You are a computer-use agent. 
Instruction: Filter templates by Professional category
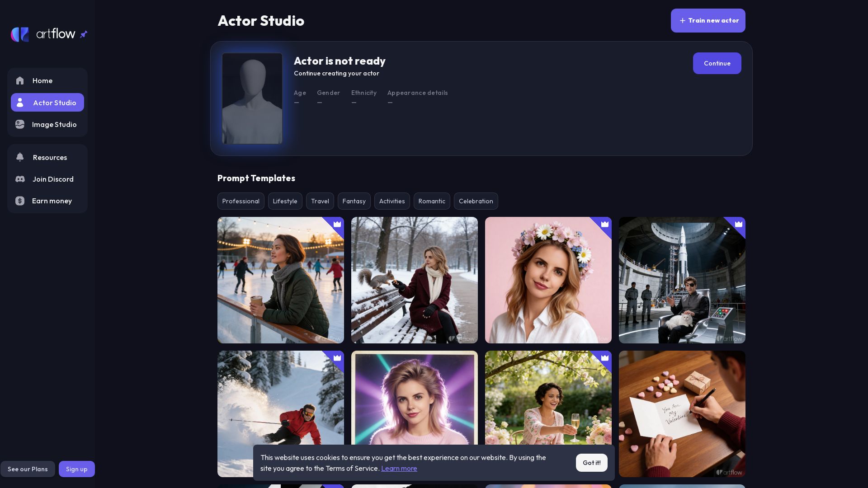pyautogui.click(x=241, y=202)
